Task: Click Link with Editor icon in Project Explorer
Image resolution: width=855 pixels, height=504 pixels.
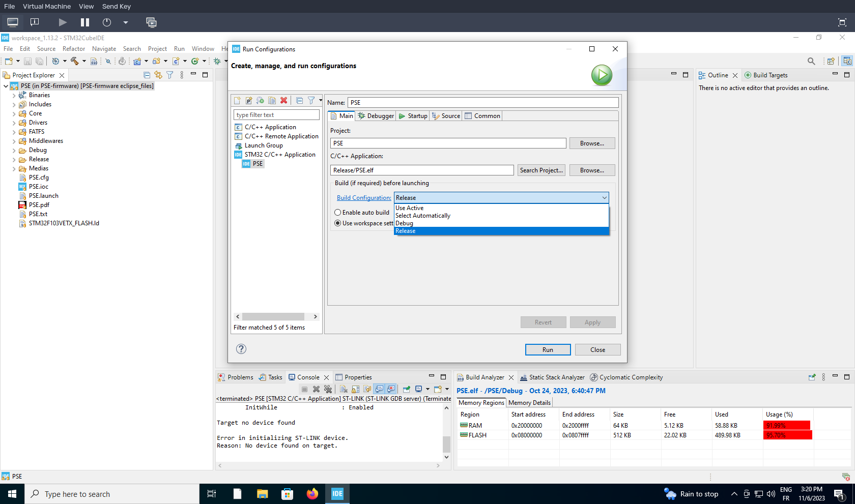Action: [158, 75]
